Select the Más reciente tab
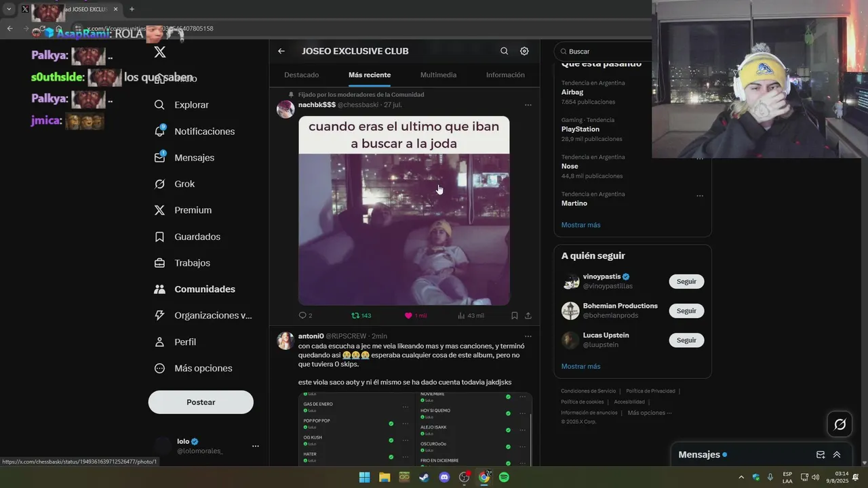868x488 pixels. [x=370, y=75]
